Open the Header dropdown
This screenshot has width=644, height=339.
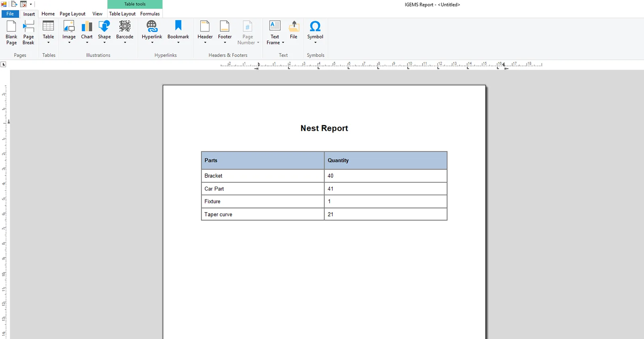point(205,43)
